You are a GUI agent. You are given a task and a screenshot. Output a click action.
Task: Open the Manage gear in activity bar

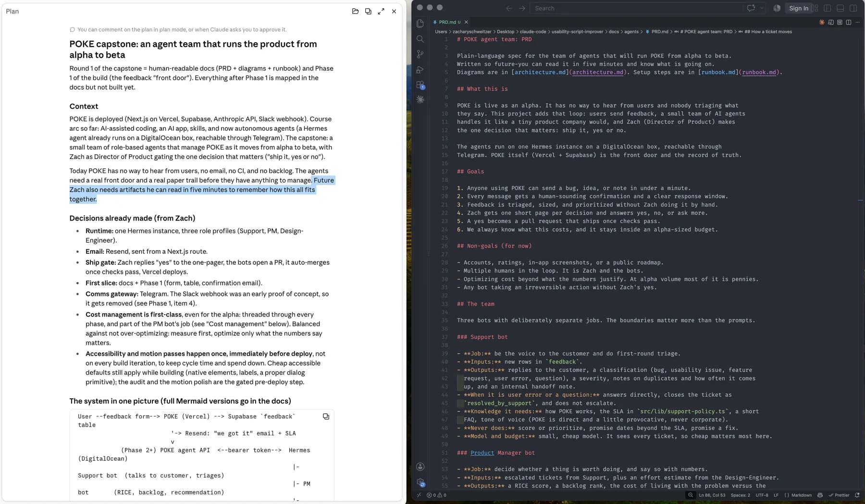pyautogui.click(x=420, y=482)
